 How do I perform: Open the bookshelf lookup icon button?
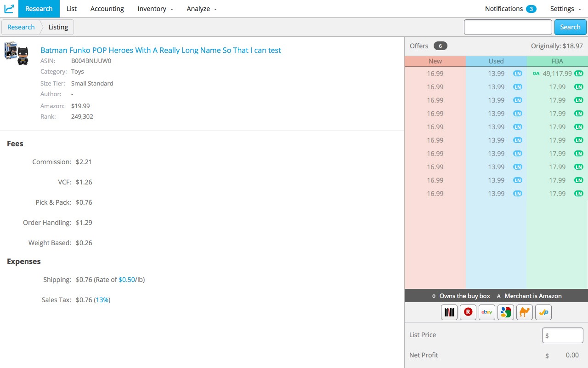coord(449,312)
